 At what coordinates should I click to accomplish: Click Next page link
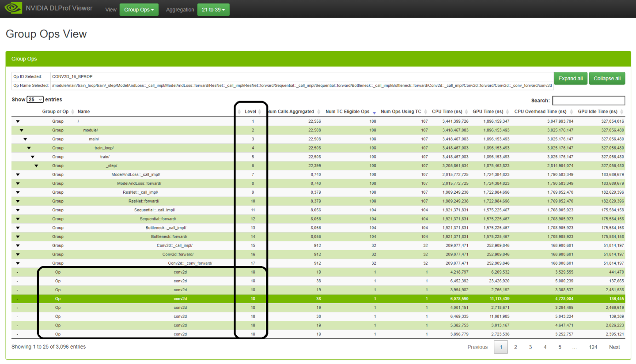614,347
